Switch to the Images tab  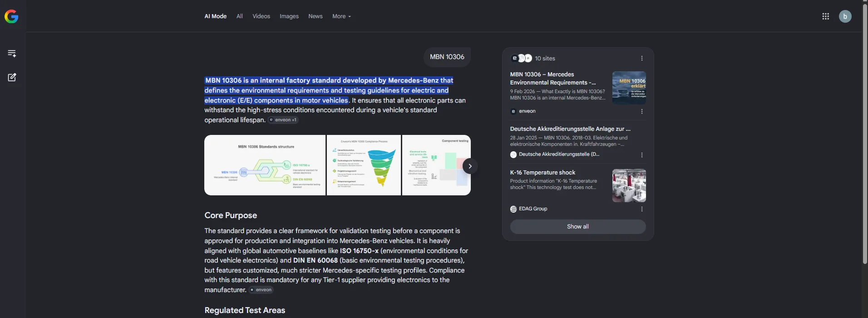pos(289,16)
